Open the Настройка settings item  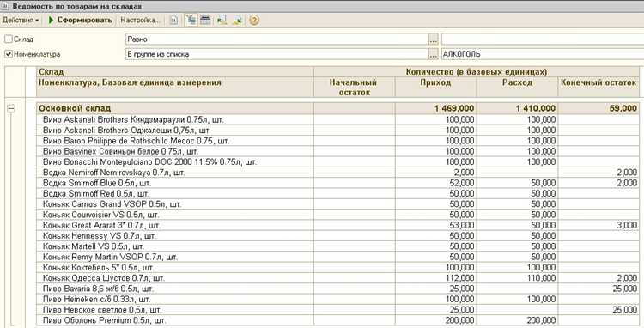(x=139, y=20)
